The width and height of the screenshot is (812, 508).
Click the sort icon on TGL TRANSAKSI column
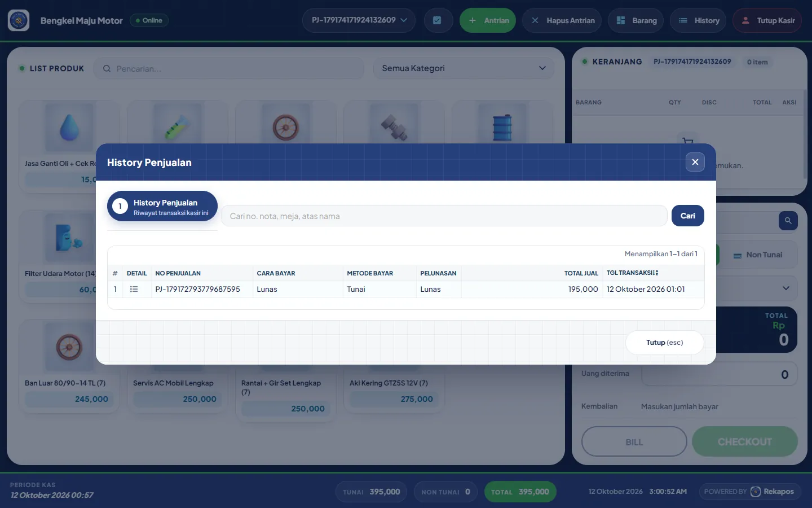tap(656, 273)
